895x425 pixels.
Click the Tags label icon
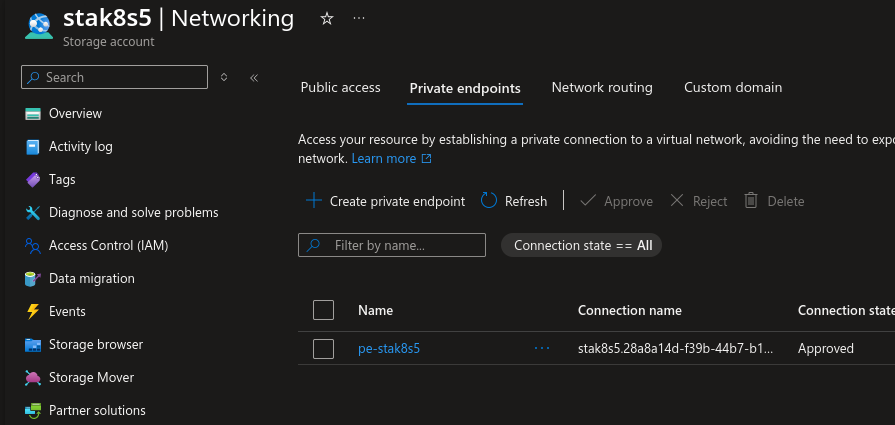[x=33, y=180]
